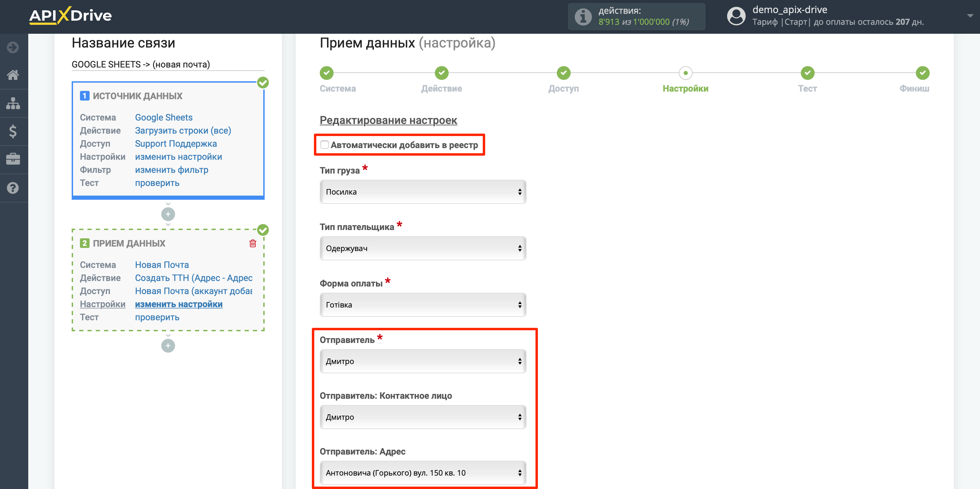The width and height of the screenshot is (980, 489).
Task: Go to the Тест step
Action: [x=807, y=73]
